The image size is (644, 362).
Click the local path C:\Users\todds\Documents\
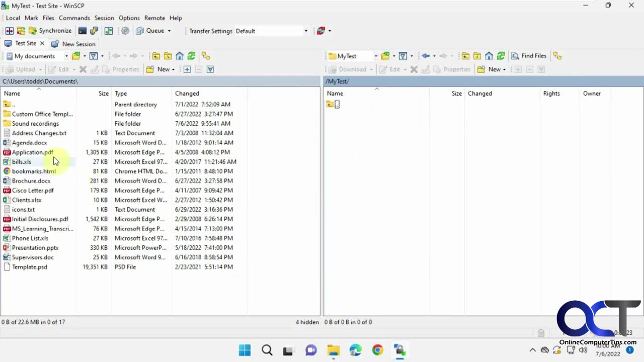(40, 81)
